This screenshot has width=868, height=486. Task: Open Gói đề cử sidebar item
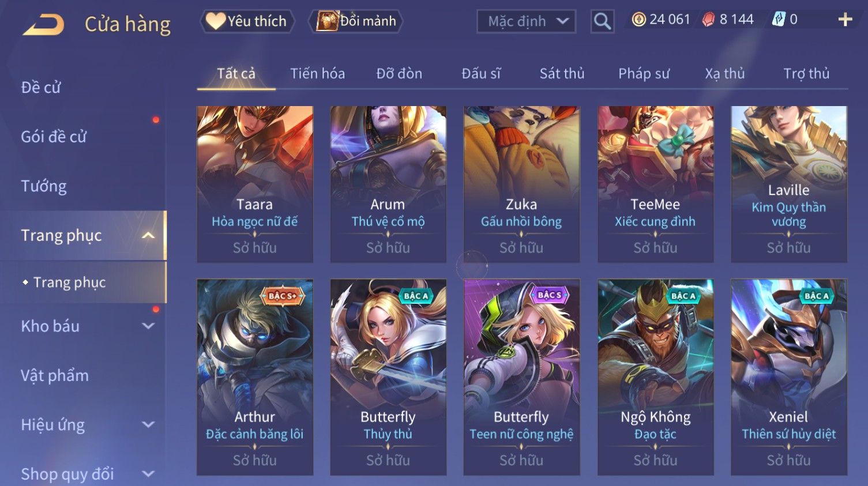(x=54, y=137)
